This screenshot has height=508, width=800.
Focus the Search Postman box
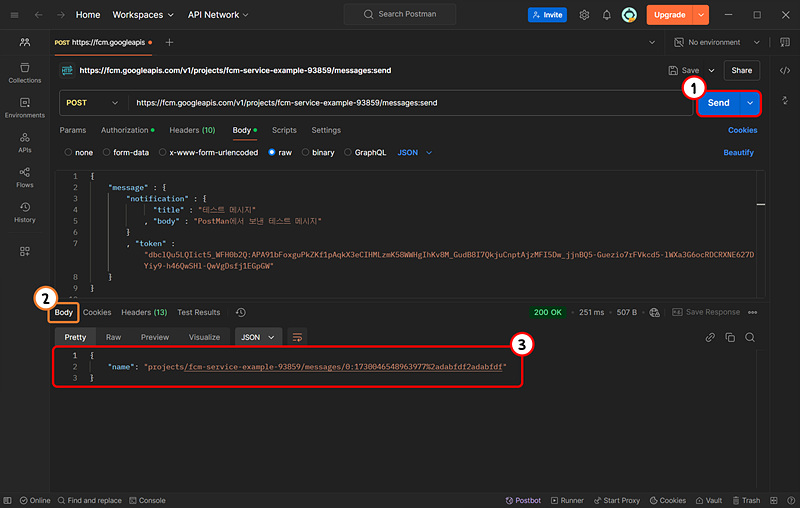400,14
